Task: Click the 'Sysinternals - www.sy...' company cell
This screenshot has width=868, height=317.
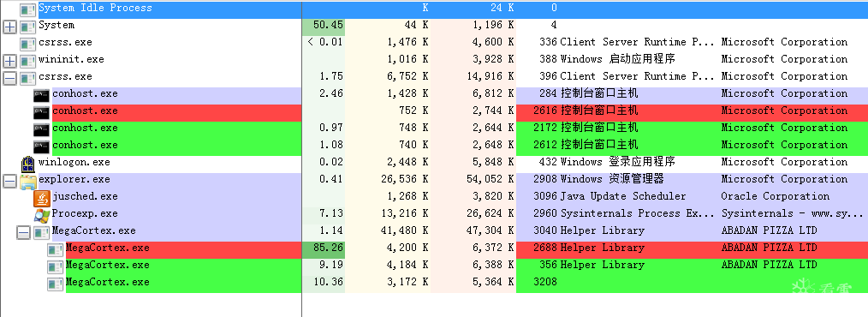Action: (792, 213)
